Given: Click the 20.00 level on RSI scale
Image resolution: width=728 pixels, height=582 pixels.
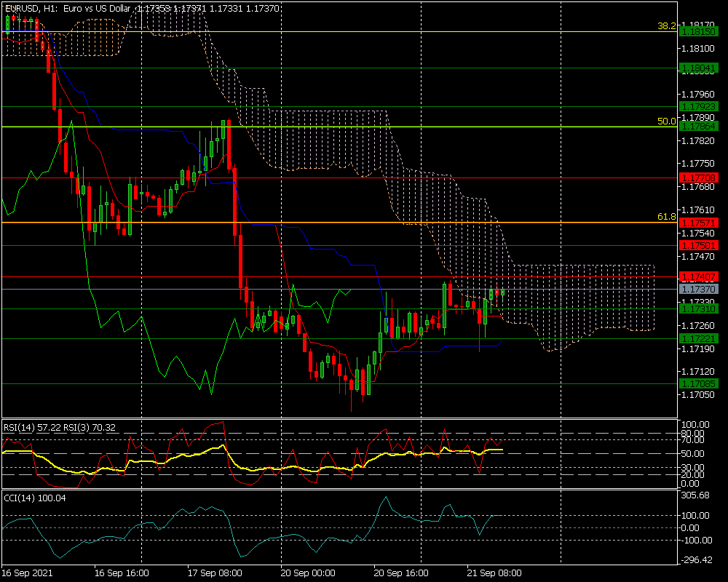Looking at the screenshot, I should [x=693, y=474].
